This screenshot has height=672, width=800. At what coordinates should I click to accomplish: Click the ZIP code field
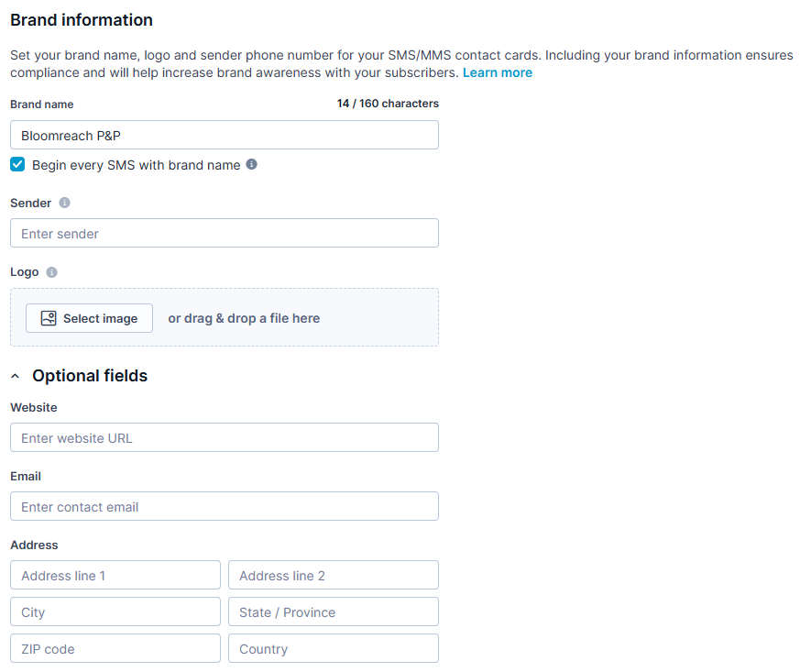point(115,648)
